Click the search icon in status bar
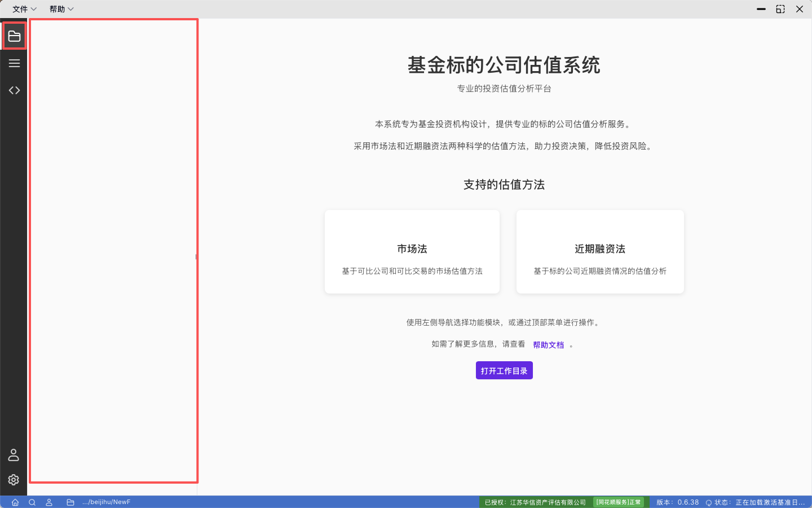 [x=32, y=502]
